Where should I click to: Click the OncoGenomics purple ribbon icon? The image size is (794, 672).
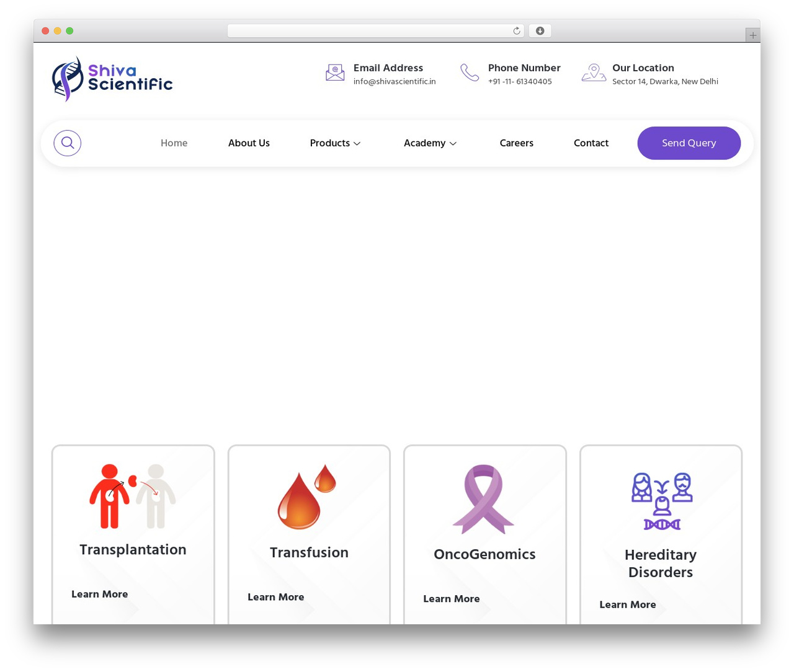tap(484, 499)
